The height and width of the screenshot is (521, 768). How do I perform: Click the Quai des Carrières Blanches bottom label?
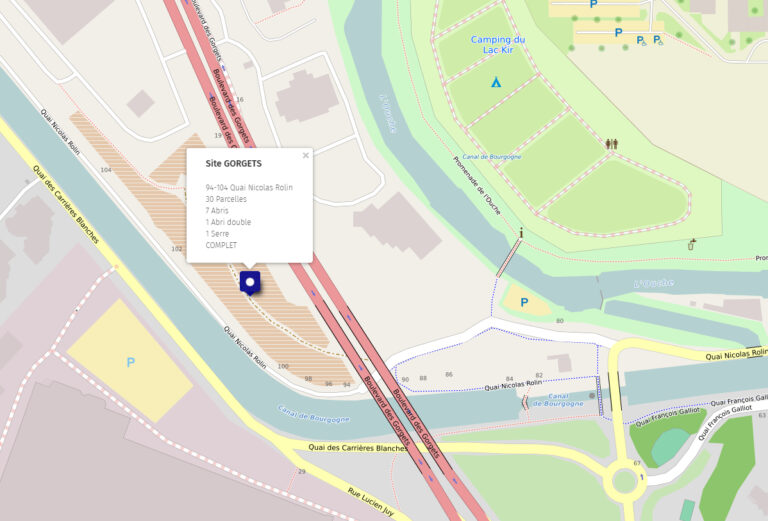click(x=358, y=448)
